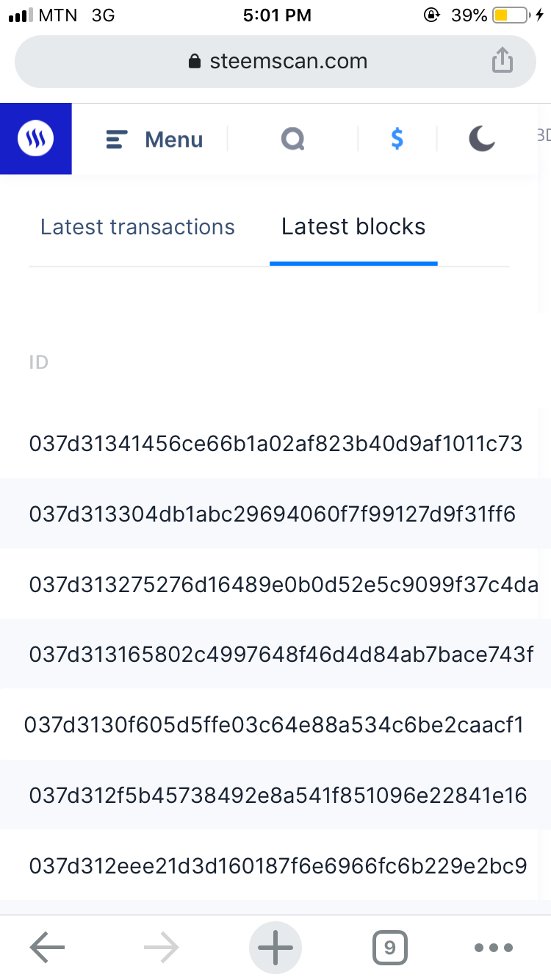551x980 pixels.
Task: Tap the steemscan.com address bar
Action: [275, 61]
